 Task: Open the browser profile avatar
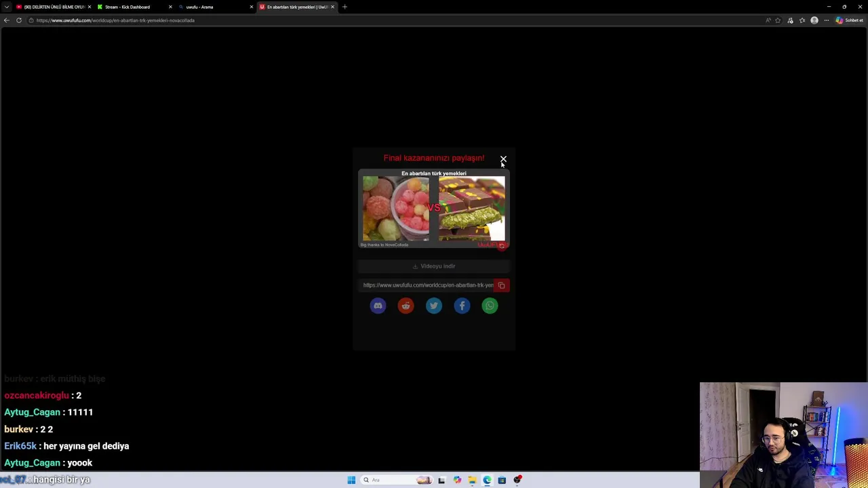(x=814, y=20)
